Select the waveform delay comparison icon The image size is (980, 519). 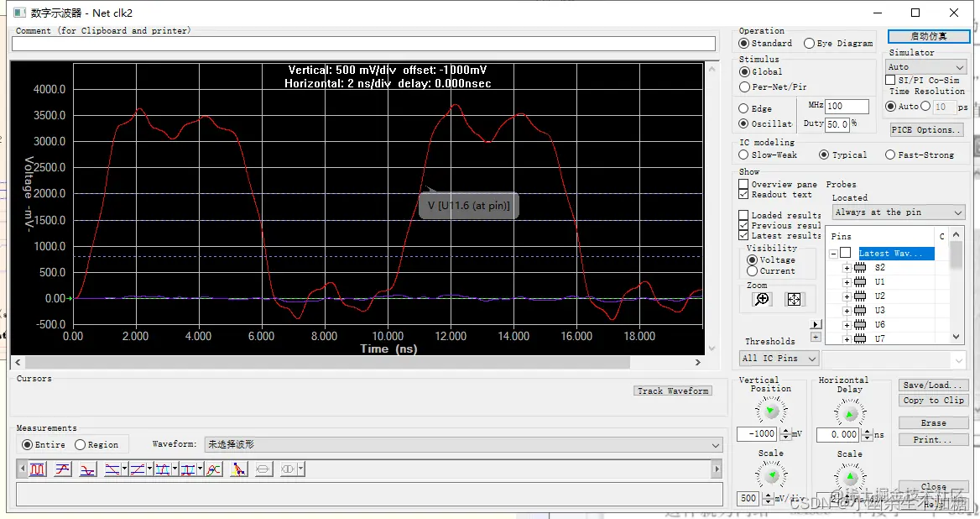coord(214,469)
